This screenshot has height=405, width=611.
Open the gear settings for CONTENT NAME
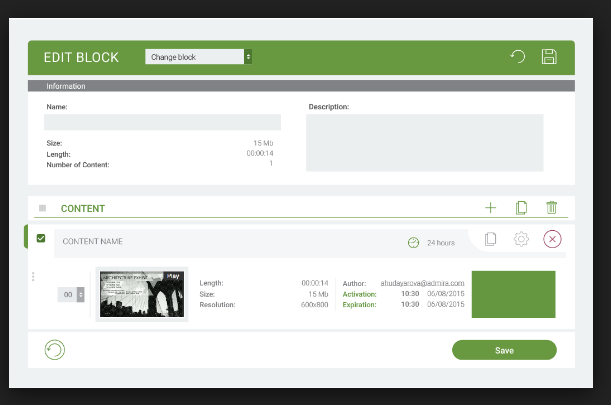tap(521, 240)
